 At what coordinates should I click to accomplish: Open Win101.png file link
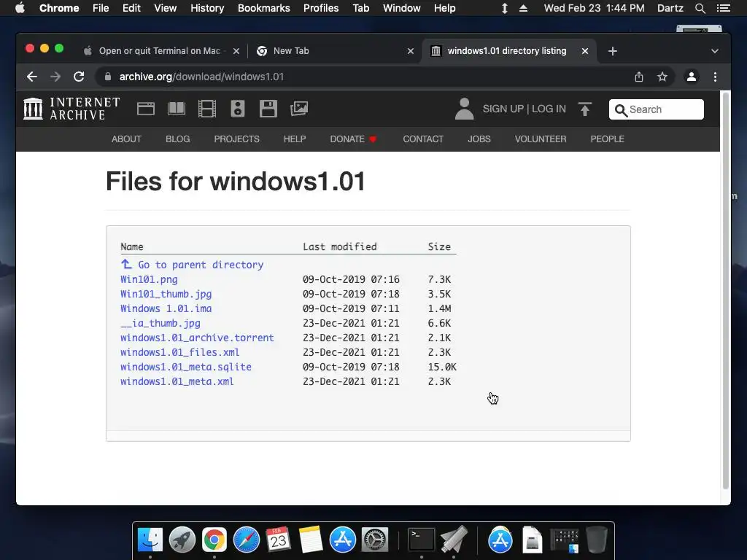[149, 279]
